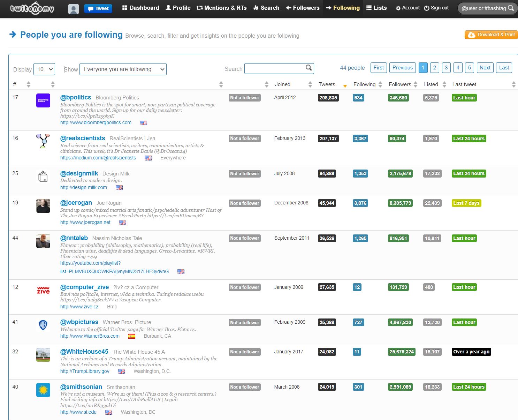The width and height of the screenshot is (518, 420).
Task: Open the http://TrumpLibrary.gov link
Action: [85, 371]
